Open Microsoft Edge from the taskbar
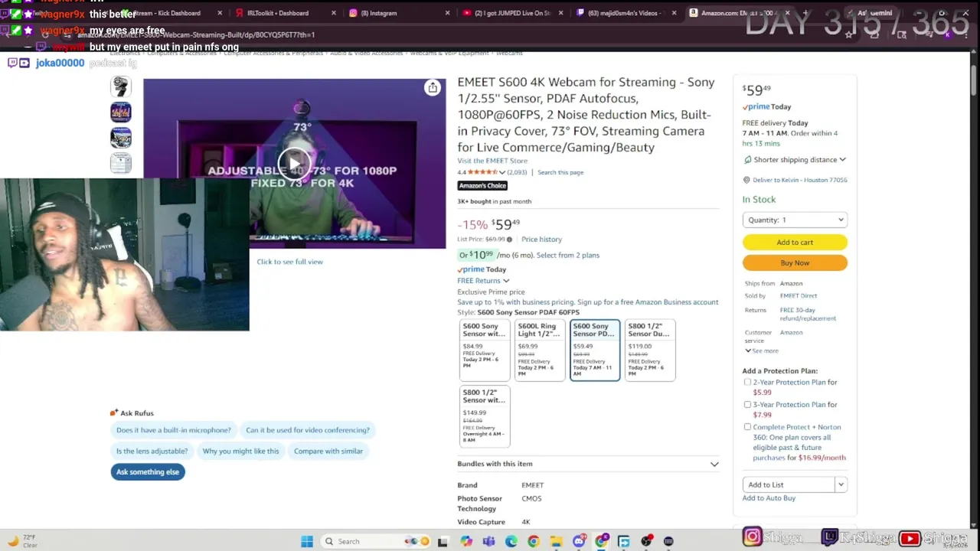 point(511,541)
